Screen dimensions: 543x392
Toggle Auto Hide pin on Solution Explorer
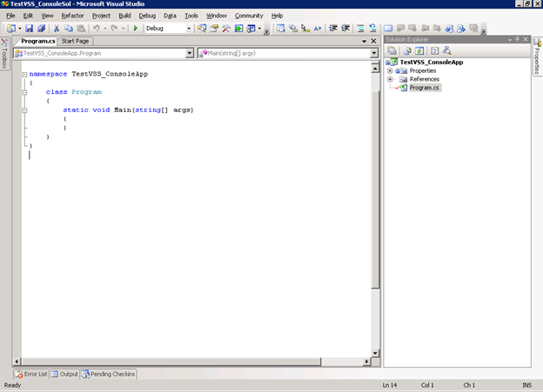pyautogui.click(x=518, y=39)
